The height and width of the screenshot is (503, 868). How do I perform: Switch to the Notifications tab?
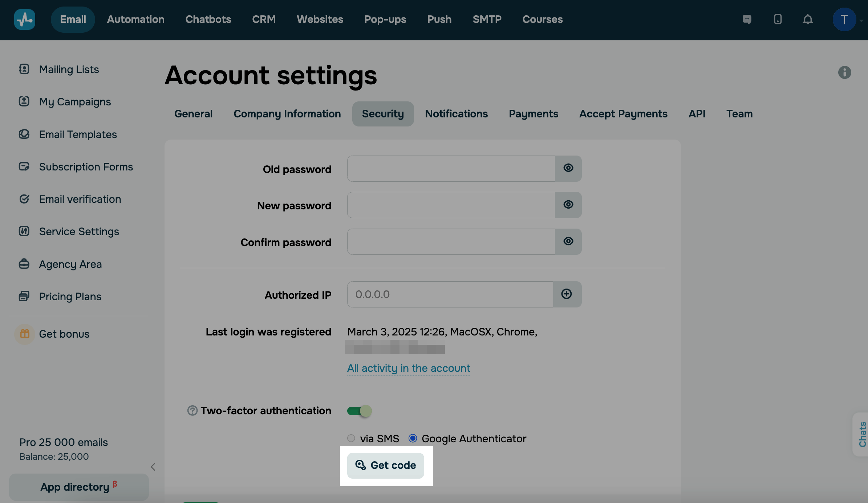click(x=456, y=114)
